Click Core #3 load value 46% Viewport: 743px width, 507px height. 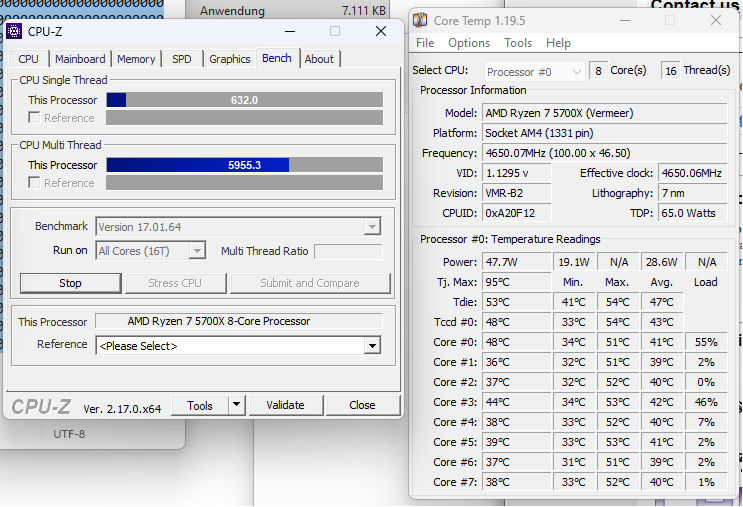pos(706,402)
